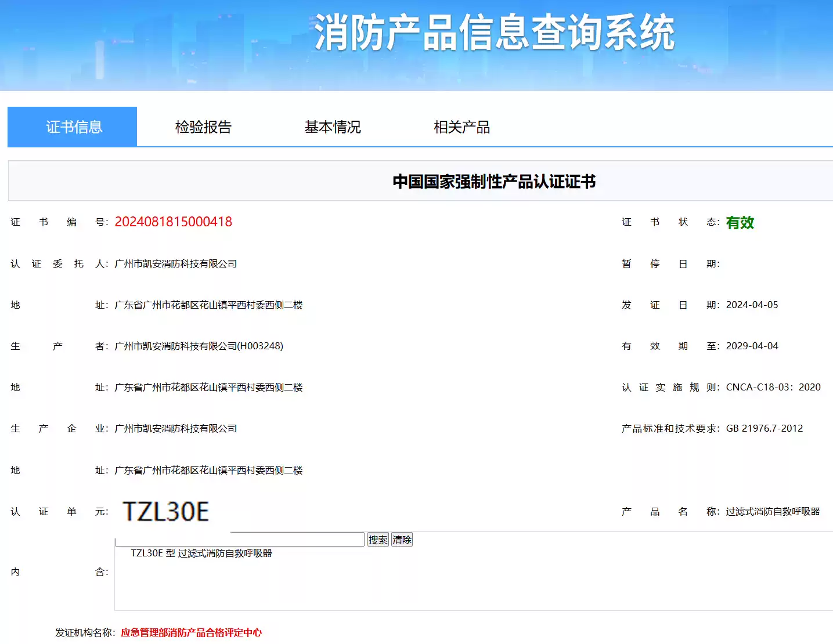
Task: Go to the 相关产品 tab
Action: pyautogui.click(x=461, y=127)
